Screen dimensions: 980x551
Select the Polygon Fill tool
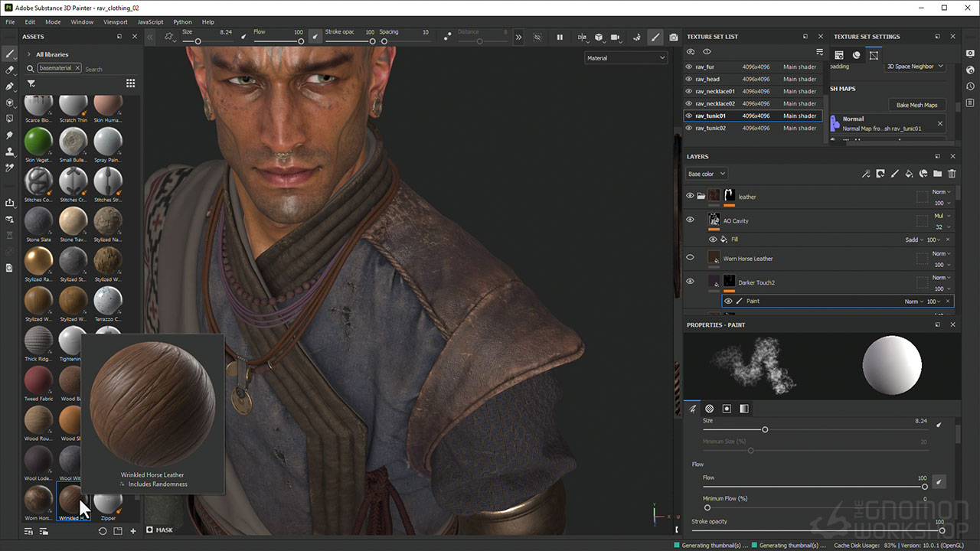point(10,103)
